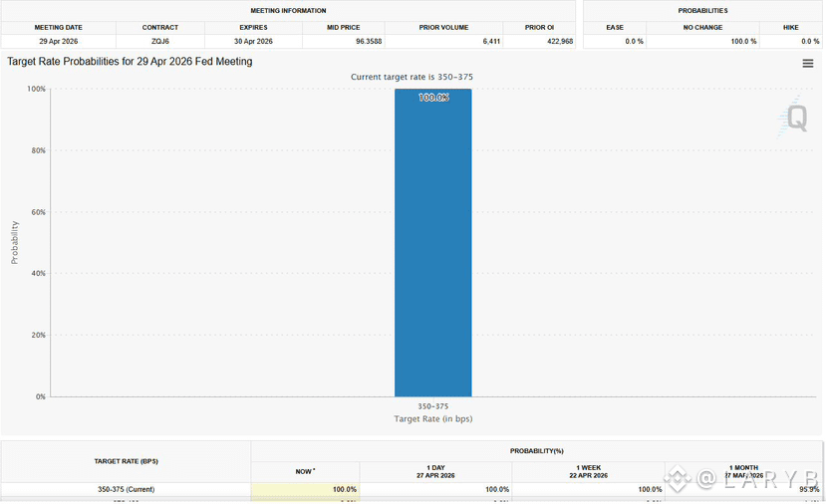Click the 'CONTRACT' column header
This screenshot has width=826, height=504.
[x=160, y=27]
